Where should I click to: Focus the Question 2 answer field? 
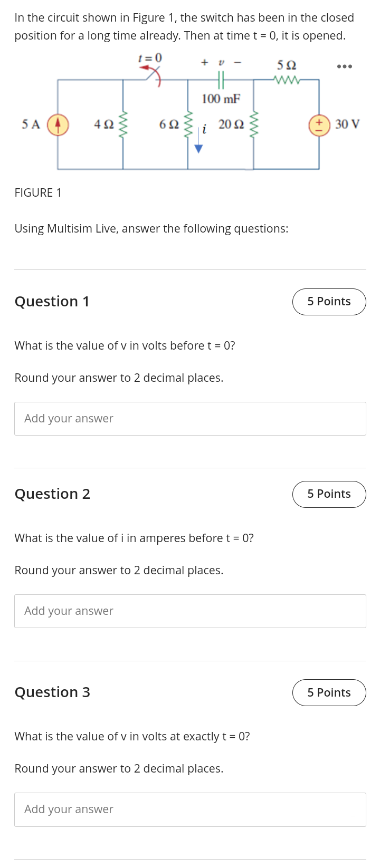pyautogui.click(x=190, y=611)
